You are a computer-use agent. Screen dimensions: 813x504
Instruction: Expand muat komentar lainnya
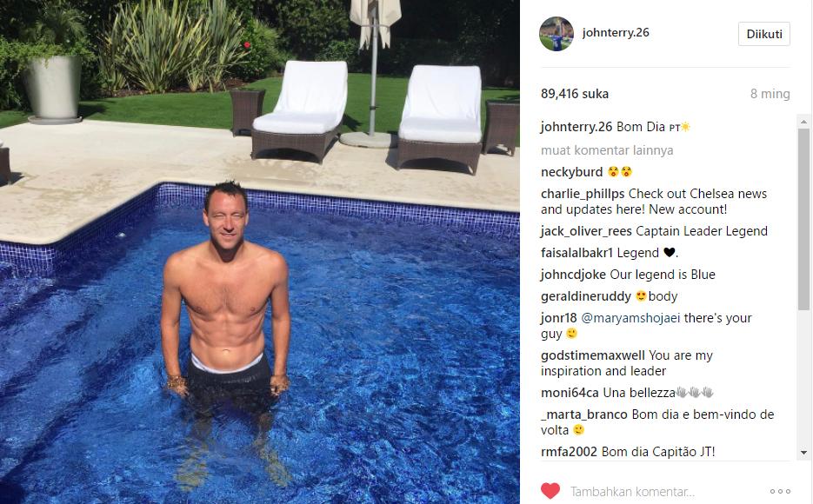point(607,150)
